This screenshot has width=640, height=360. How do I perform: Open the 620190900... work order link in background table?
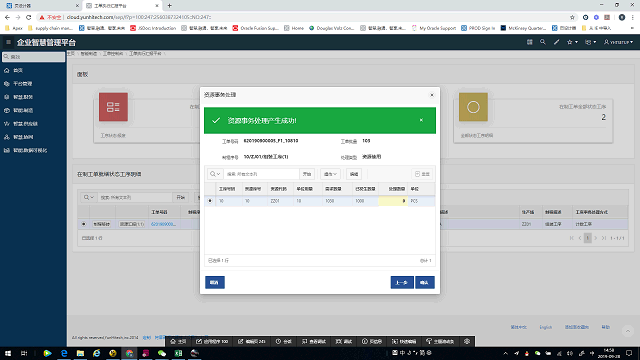[163, 224]
